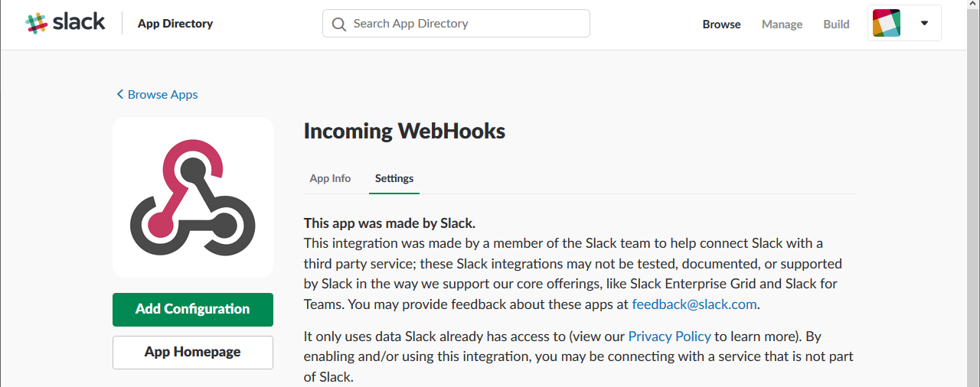Screen dimensions: 980x387
Task: Expand the workspace dropdown arrow
Action: (924, 24)
